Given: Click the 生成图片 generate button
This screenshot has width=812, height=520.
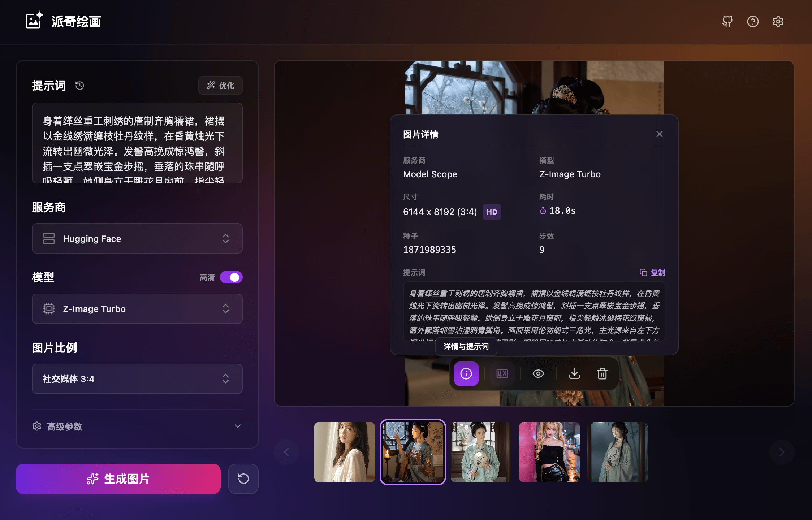Looking at the screenshot, I should point(118,479).
